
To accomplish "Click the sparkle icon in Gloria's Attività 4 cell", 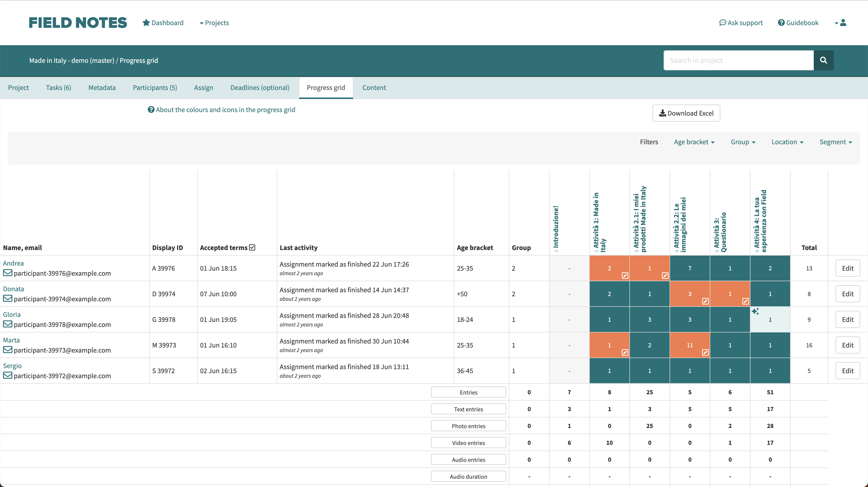I will click(756, 311).
